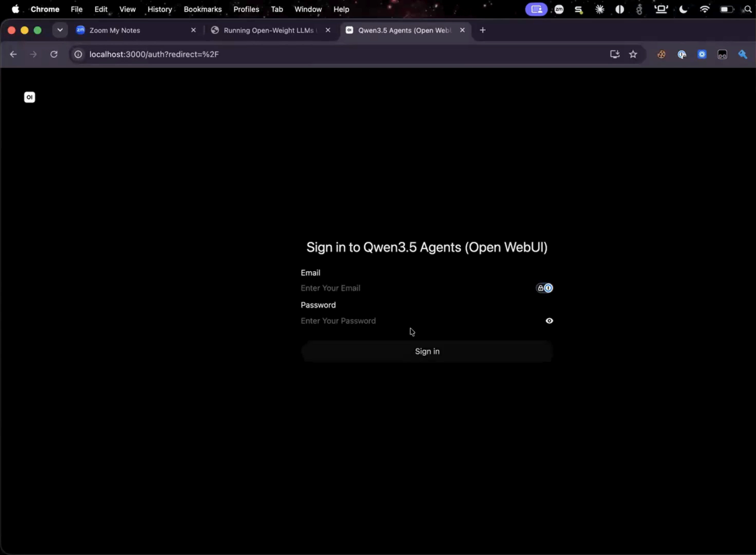
Task: Open the History menu
Action: click(x=160, y=9)
